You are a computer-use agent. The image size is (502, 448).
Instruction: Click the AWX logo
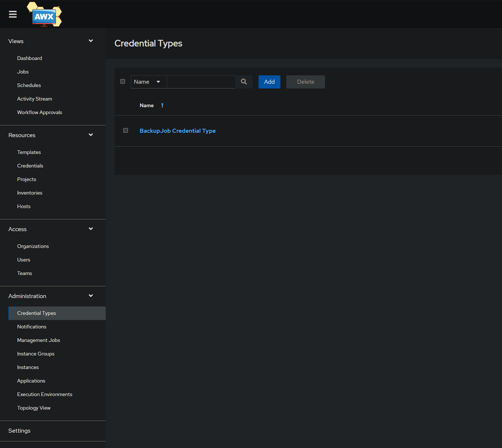[x=44, y=15]
